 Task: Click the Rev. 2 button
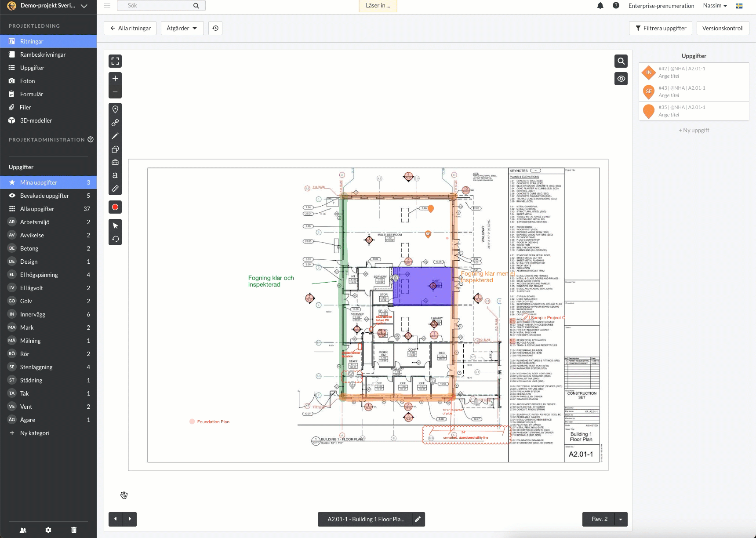599,519
